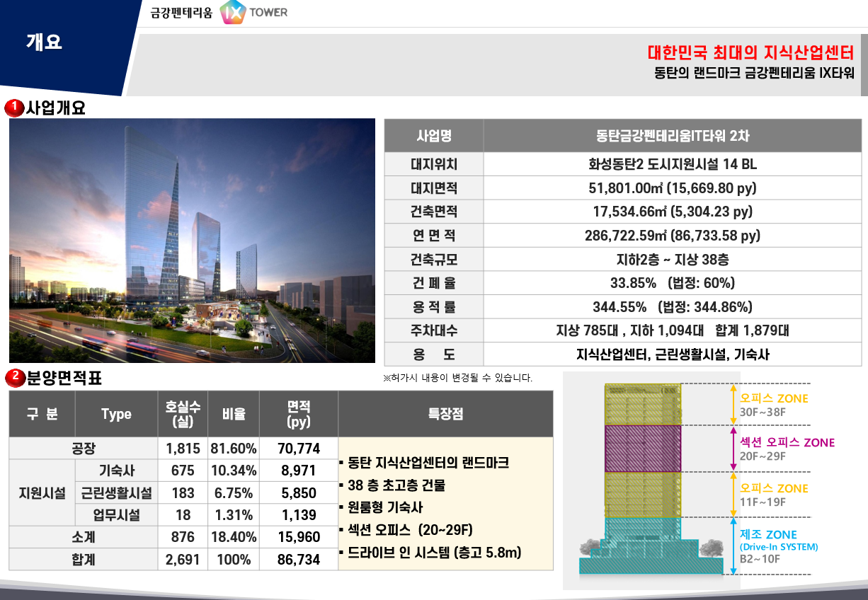
Task: Select the 17,534.66㎡ building area value
Action: (673, 212)
